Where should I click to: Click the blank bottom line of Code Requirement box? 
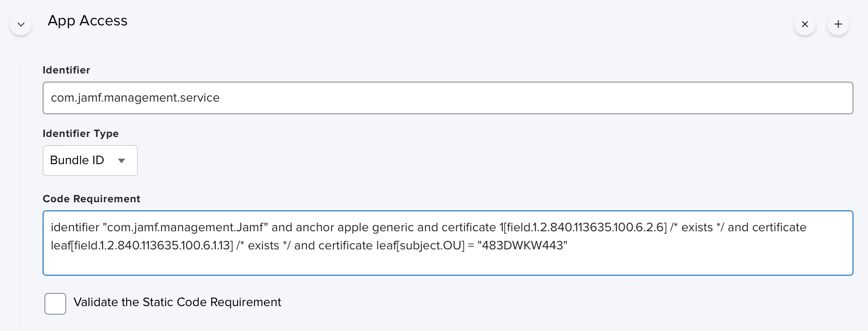point(448,264)
